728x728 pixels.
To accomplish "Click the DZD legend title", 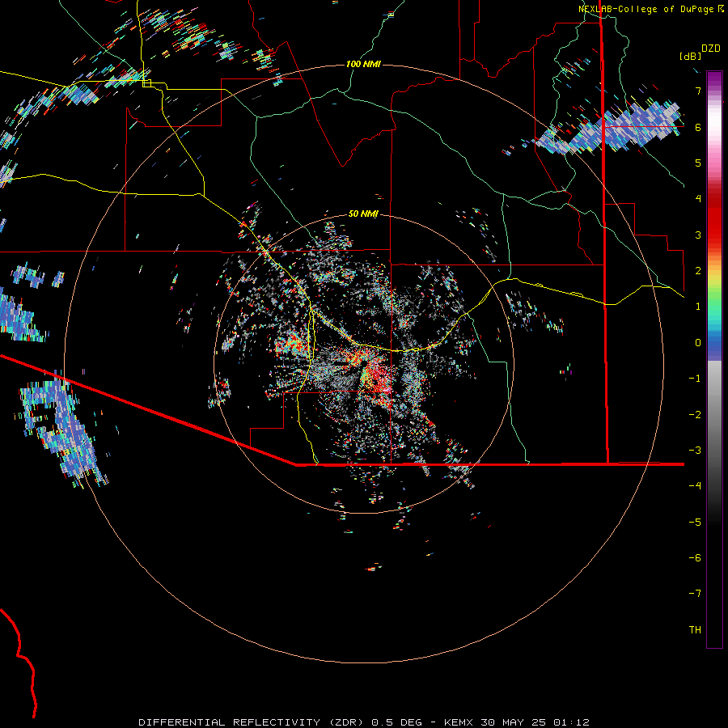I will pos(710,49).
